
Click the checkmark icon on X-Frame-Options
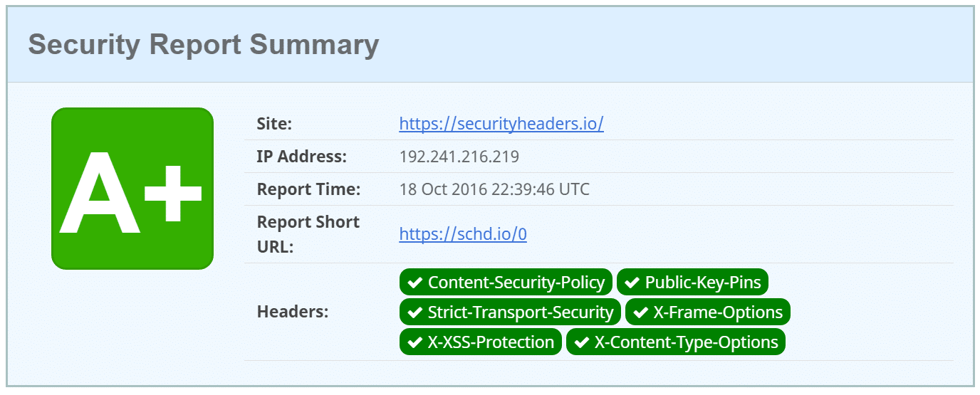640,312
